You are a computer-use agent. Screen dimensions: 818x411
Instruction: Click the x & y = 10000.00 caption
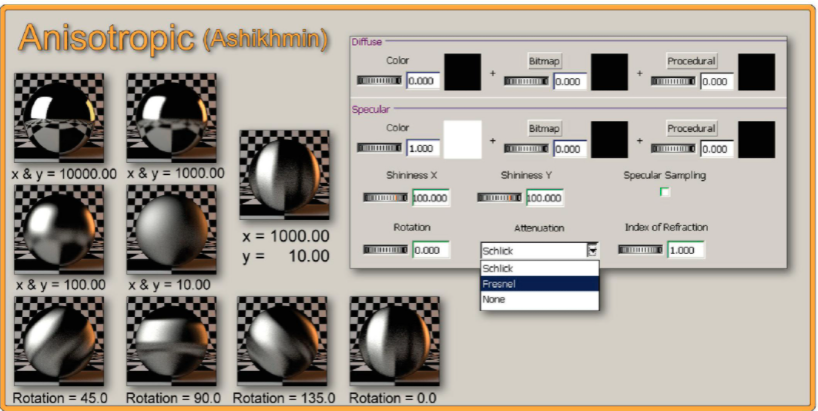click(x=64, y=174)
